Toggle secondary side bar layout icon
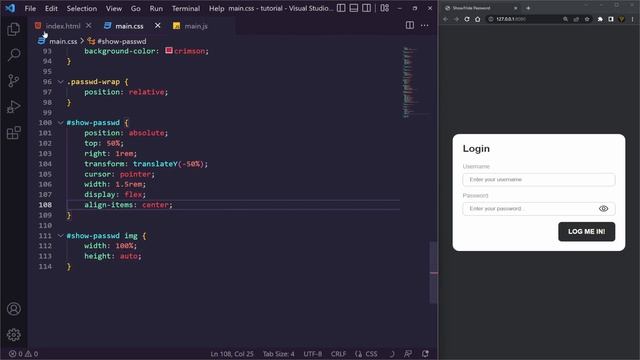This screenshot has height=360, width=640. click(367, 8)
